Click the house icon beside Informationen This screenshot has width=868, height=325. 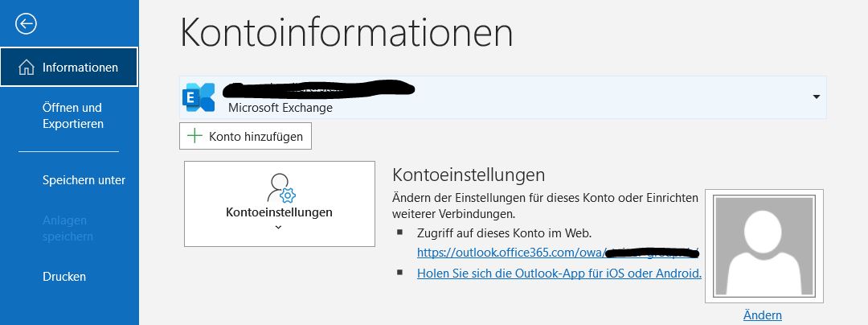(x=26, y=68)
